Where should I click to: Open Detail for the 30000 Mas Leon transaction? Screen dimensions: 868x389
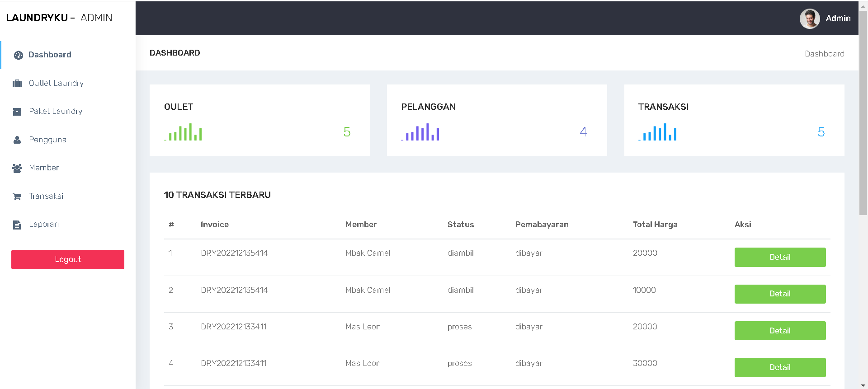780,367
